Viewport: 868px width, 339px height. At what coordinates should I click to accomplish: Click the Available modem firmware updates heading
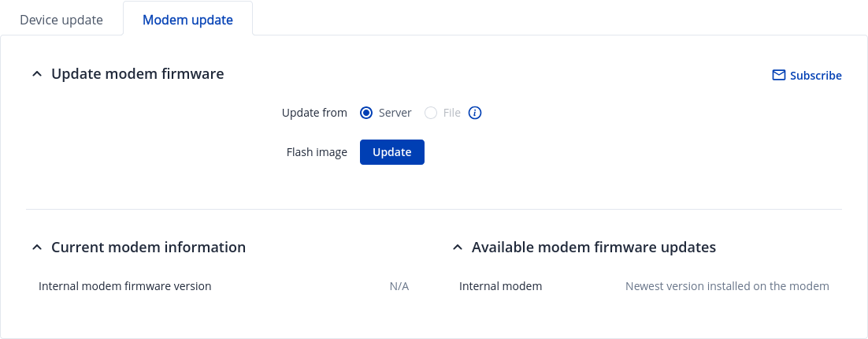pyautogui.click(x=593, y=248)
